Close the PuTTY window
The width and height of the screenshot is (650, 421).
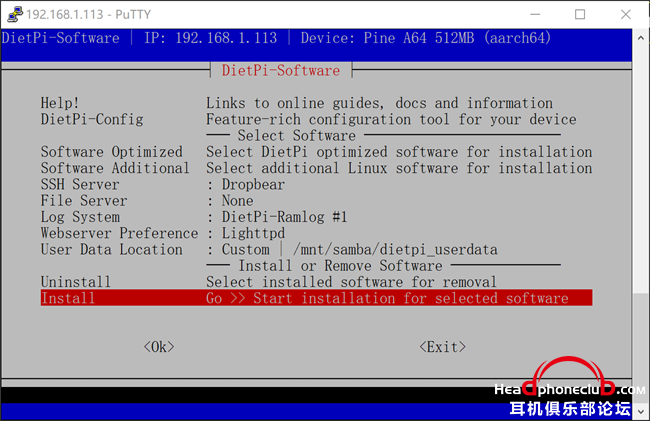626,14
